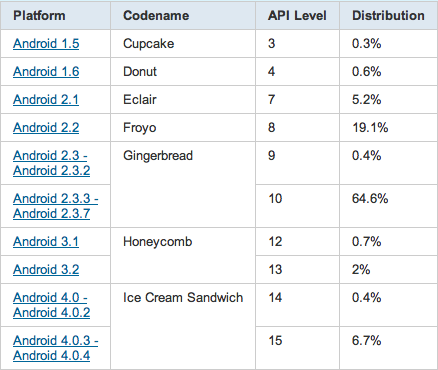
Task: Click the Distribution column header
Action: [x=389, y=16]
